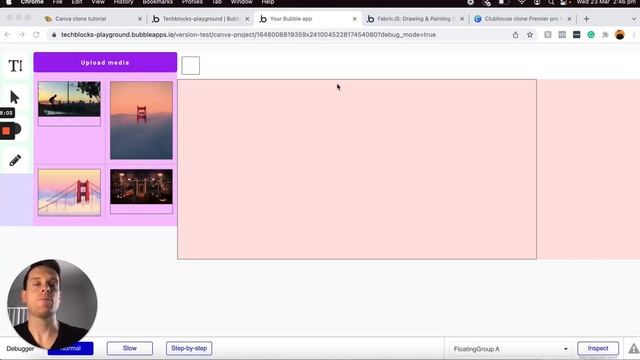Click the URL address bar
This screenshot has width=640, height=360.
point(282,35)
